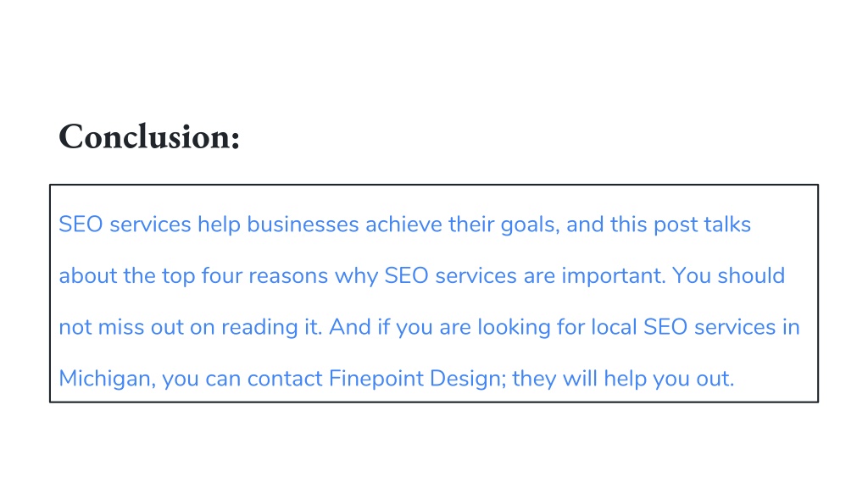Click the phrase "top four reasons"
The height and width of the screenshot is (488, 868).
tap(245, 275)
